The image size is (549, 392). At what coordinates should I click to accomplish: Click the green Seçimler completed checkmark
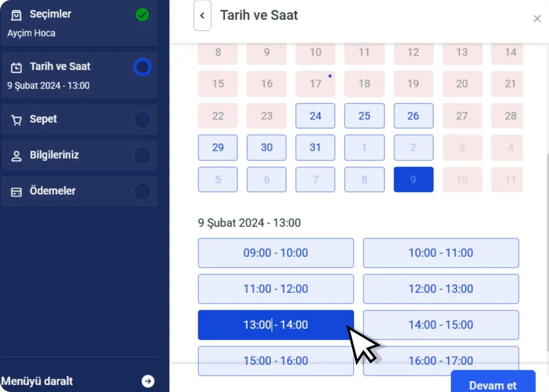142,15
